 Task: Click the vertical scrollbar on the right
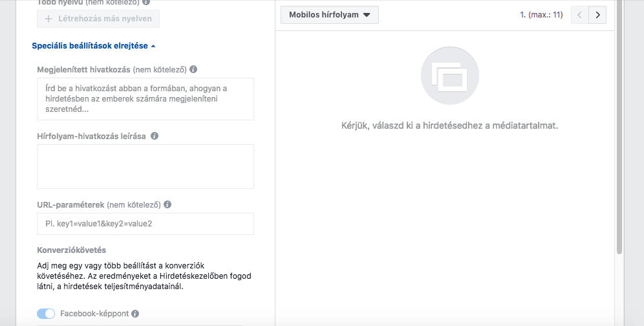coord(619,127)
